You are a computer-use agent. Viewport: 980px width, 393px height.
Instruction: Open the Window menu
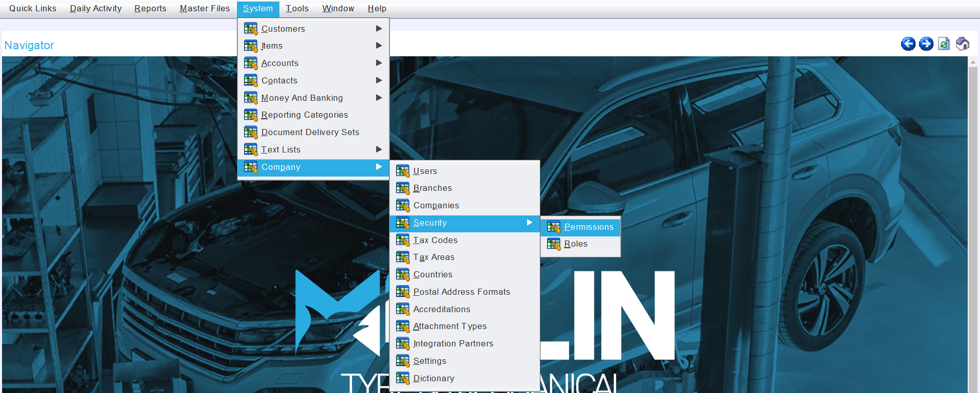[x=338, y=9]
